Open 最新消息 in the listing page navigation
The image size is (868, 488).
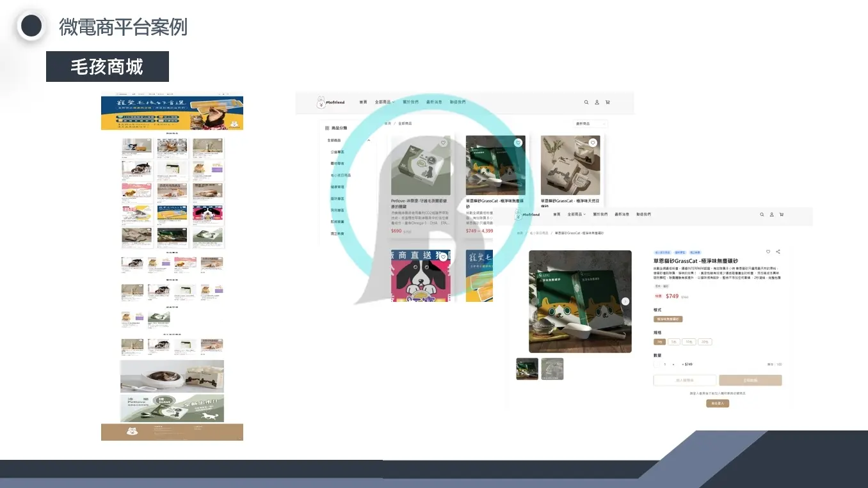click(x=435, y=102)
